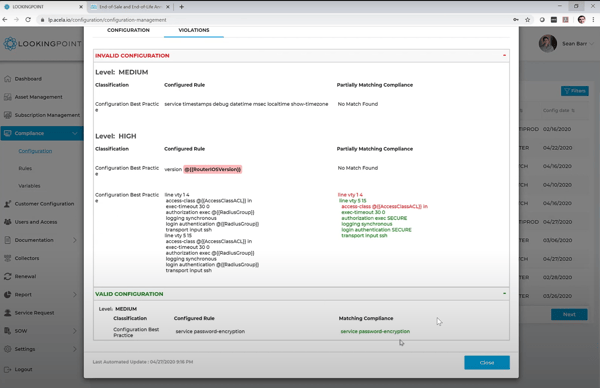Screen dimensions: 600x388
Task: Click the Subscription Management icon
Action: [8, 115]
